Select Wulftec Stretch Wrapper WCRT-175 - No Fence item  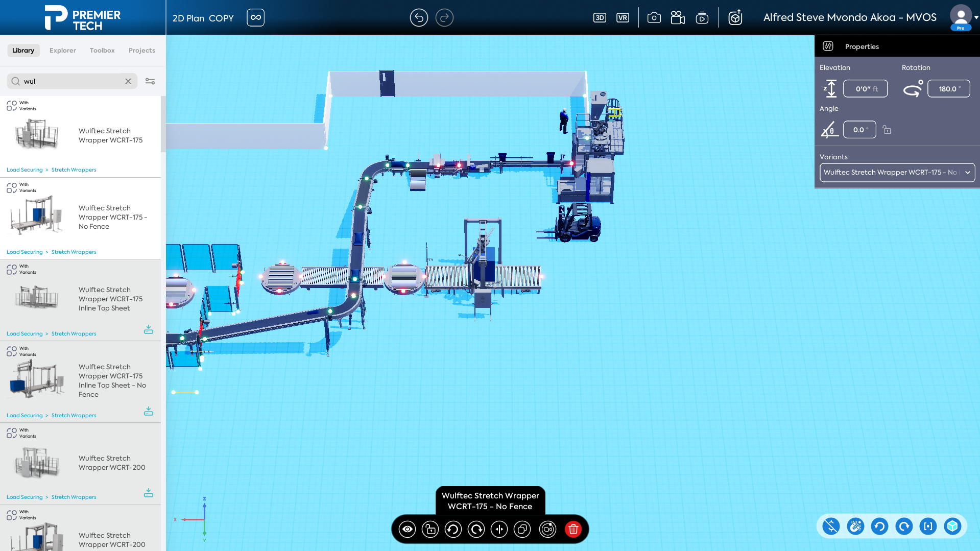[81, 218]
